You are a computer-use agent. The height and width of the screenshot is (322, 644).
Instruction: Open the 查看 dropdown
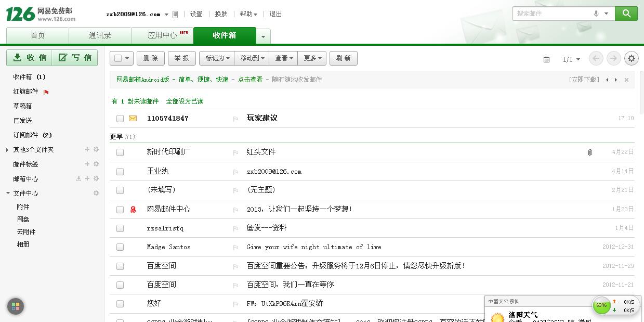[283, 58]
